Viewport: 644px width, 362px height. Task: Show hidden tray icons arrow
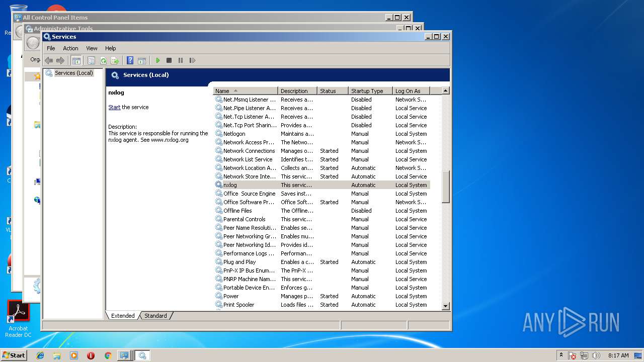click(561, 355)
